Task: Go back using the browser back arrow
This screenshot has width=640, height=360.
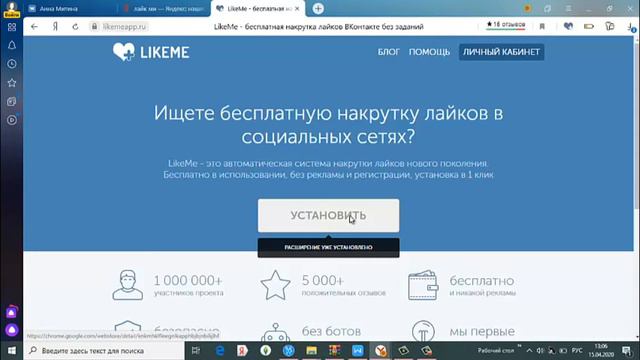Action: point(34,27)
